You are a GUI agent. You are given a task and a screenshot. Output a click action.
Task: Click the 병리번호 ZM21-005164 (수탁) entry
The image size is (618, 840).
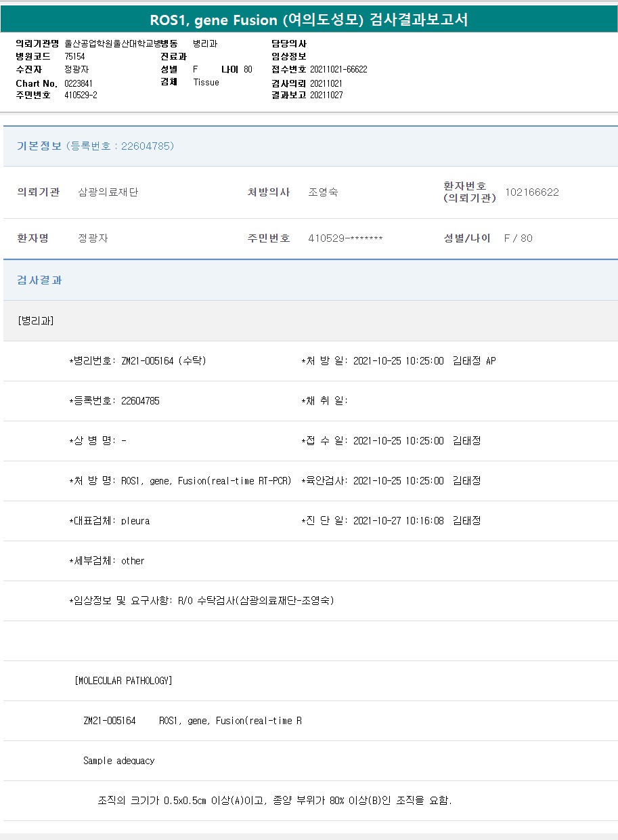coord(137,361)
